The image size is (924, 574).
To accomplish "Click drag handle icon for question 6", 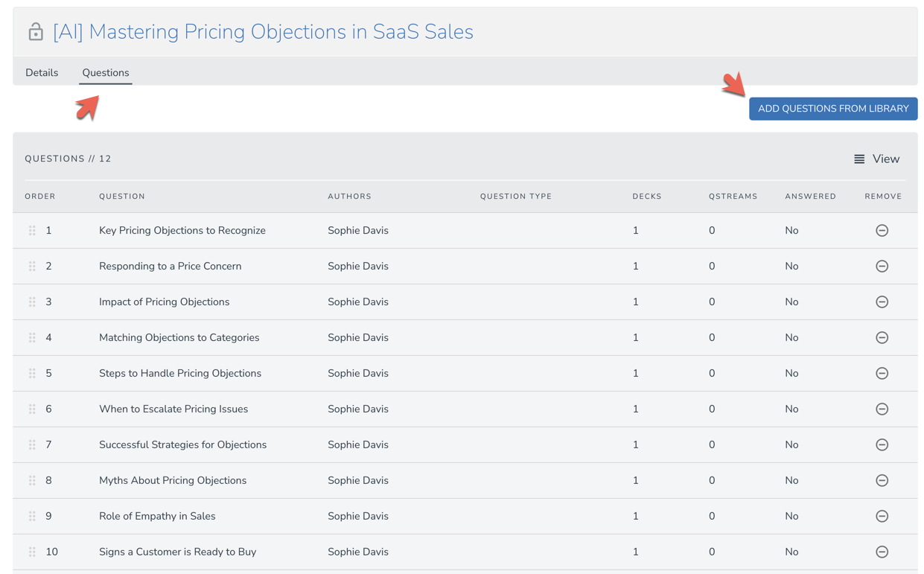I will (x=32, y=409).
